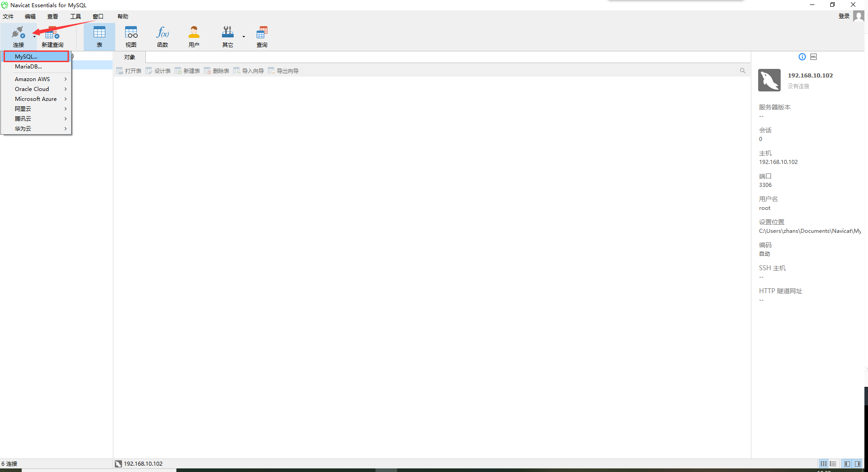Click the Navicat app icon in title bar
Image resolution: width=868 pixels, height=472 pixels.
pos(5,5)
